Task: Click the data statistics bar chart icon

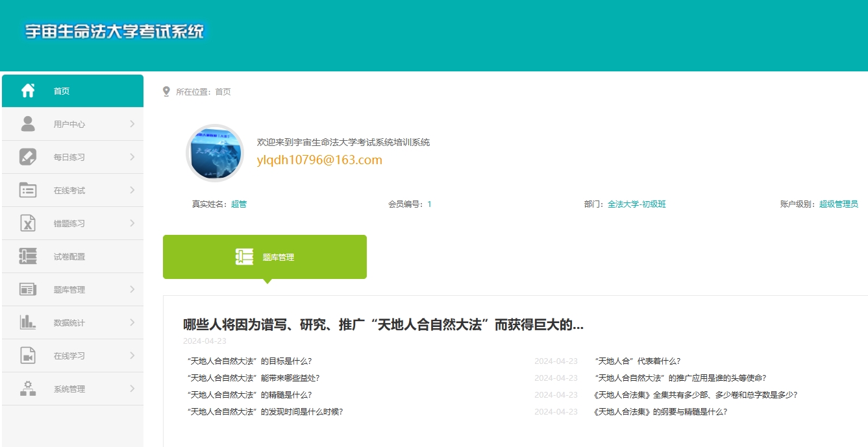Action: (28, 322)
